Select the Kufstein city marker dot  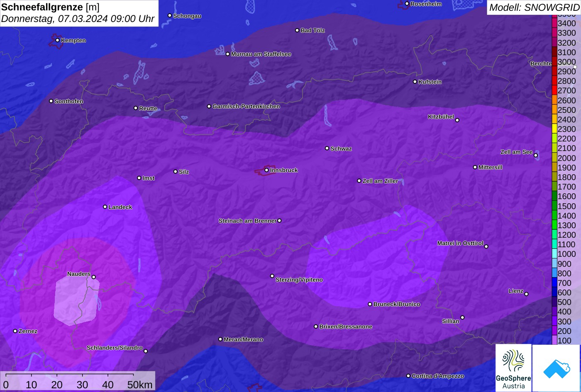[415, 82]
